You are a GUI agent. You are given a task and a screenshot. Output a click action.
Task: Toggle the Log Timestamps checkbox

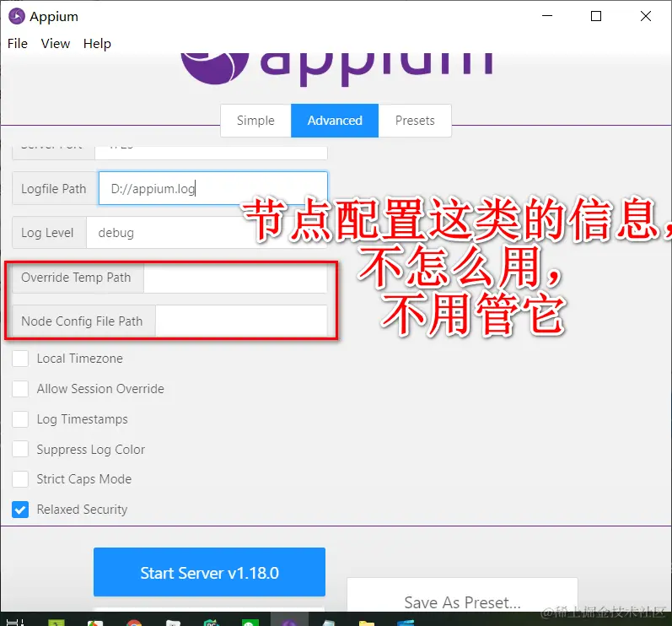(20, 419)
